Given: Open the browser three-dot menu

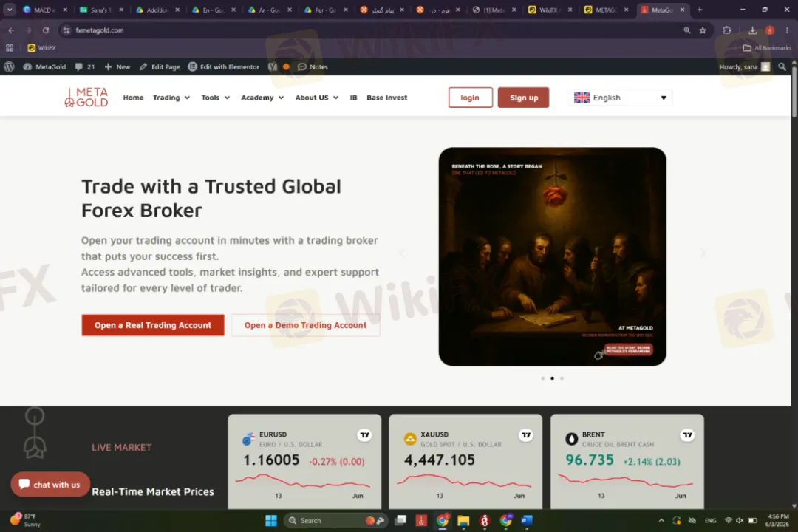Looking at the screenshot, I should click(x=787, y=30).
